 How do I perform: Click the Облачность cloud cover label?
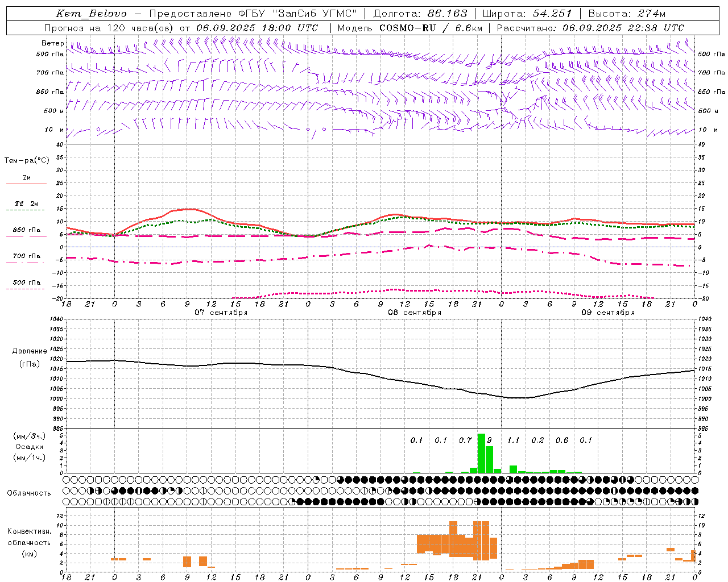[x=29, y=493]
